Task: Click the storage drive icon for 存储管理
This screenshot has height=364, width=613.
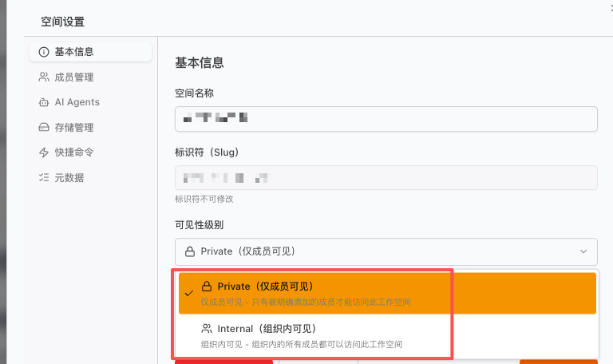Action: (x=44, y=127)
